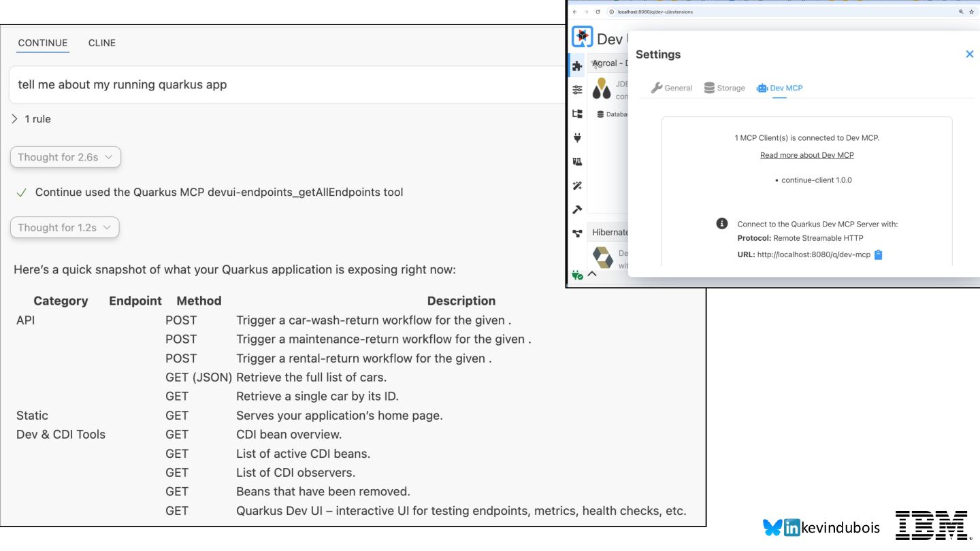
Task: Click 'List of CDI observers.' description
Action: click(295, 472)
